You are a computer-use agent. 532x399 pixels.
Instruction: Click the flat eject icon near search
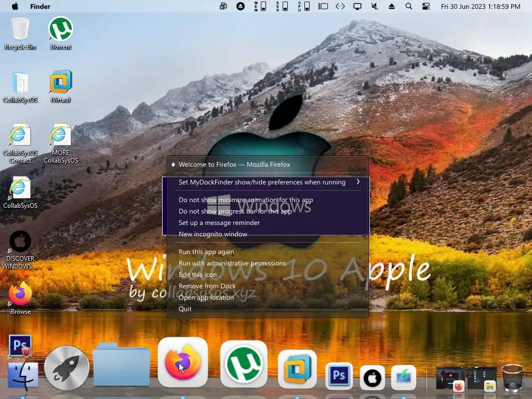pyautogui.click(x=392, y=6)
